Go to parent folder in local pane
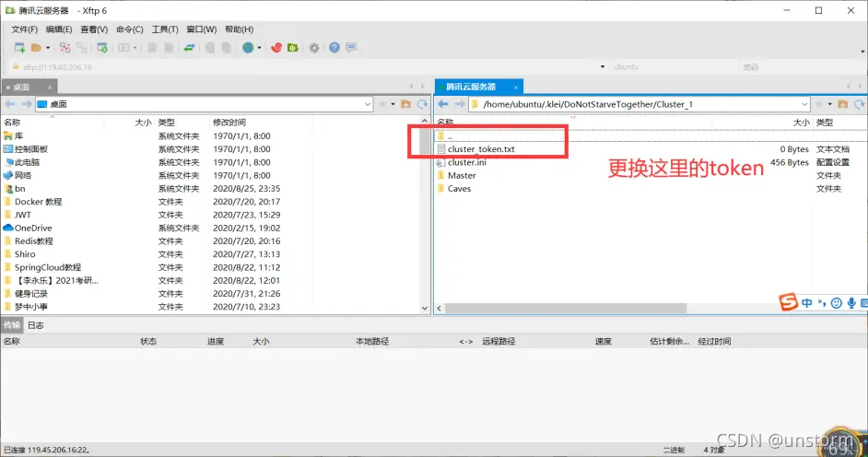868x457 pixels. click(x=405, y=104)
